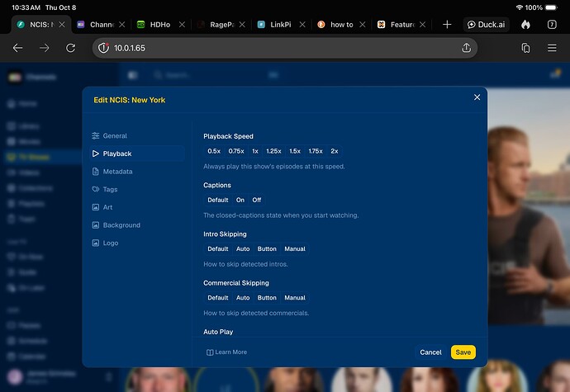Open a new browser tab with plus
This screenshot has height=392, width=570.
pyautogui.click(x=447, y=24)
